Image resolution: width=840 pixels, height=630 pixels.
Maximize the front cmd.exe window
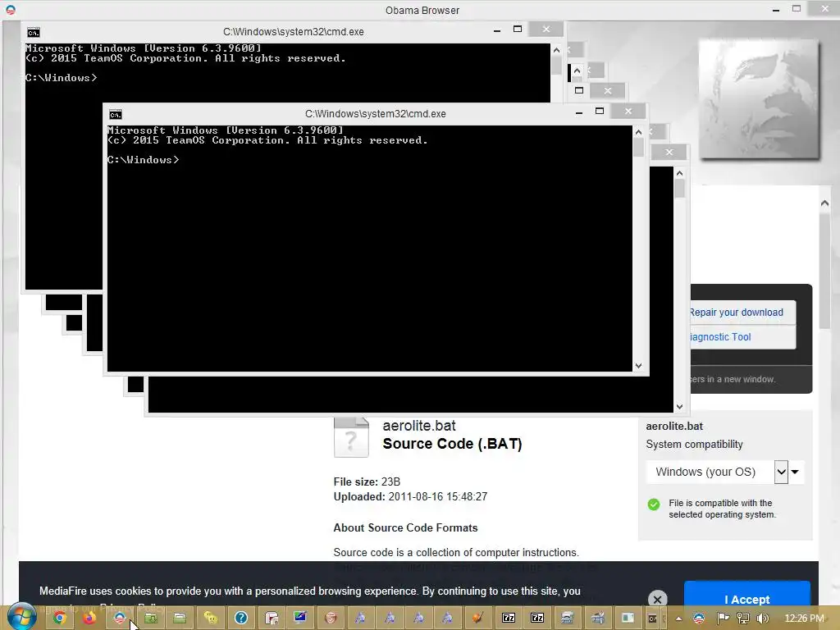(600, 111)
